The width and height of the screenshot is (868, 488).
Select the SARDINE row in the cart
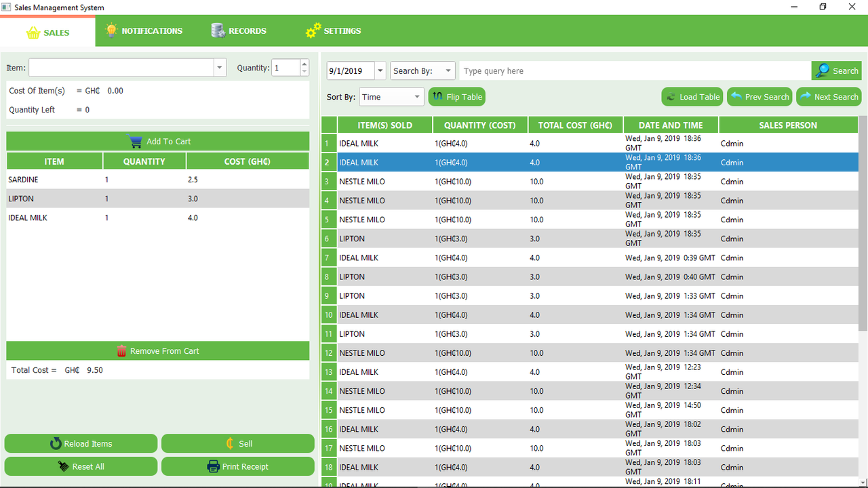click(x=158, y=180)
